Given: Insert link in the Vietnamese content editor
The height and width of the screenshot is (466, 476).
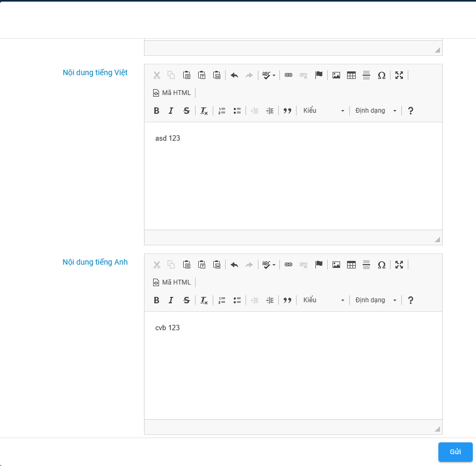Looking at the screenshot, I should tap(289, 75).
